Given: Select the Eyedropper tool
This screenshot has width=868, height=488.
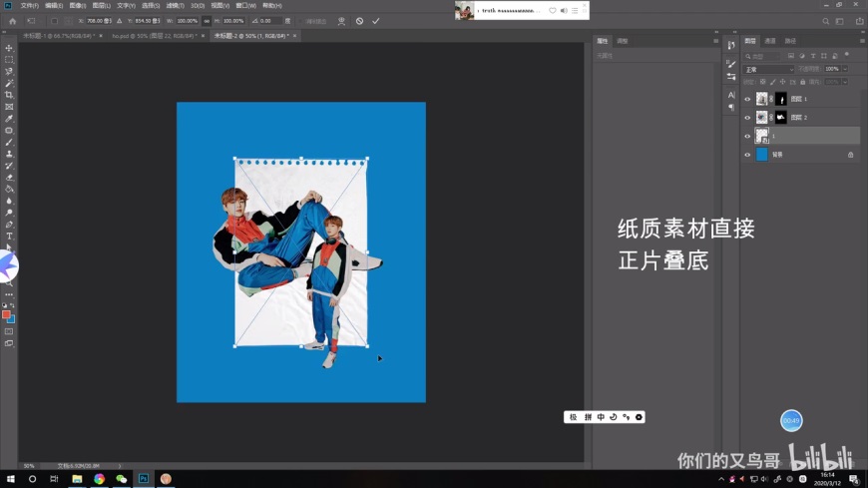Looking at the screenshot, I should pyautogui.click(x=9, y=119).
